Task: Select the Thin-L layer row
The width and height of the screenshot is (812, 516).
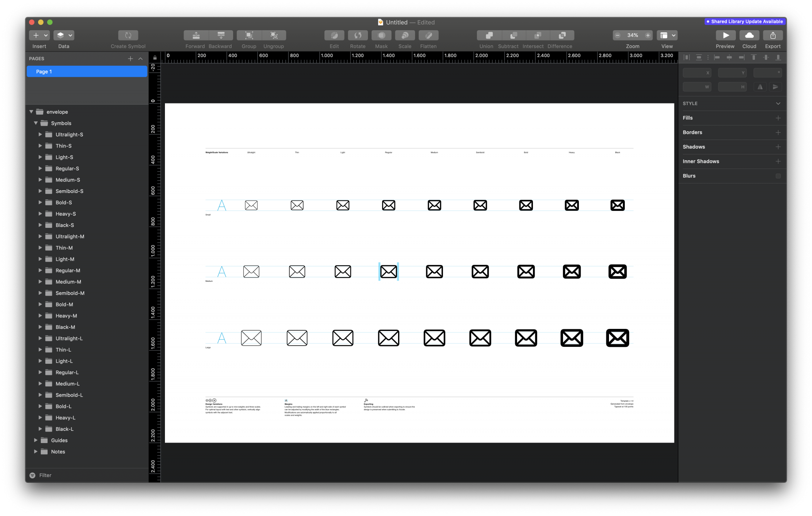Action: coord(87,350)
